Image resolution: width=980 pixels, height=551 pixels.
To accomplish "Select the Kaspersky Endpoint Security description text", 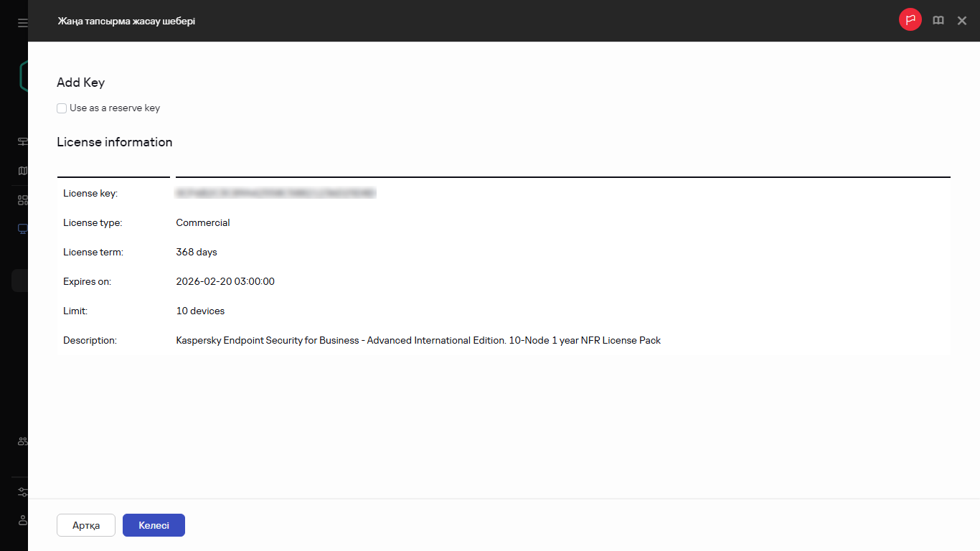I will [418, 340].
